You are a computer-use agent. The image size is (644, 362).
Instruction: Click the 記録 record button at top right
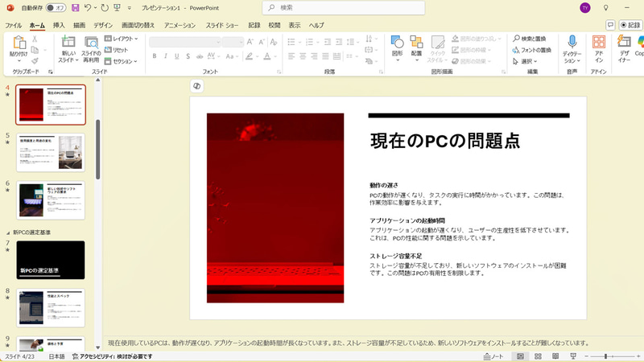[x=630, y=26]
